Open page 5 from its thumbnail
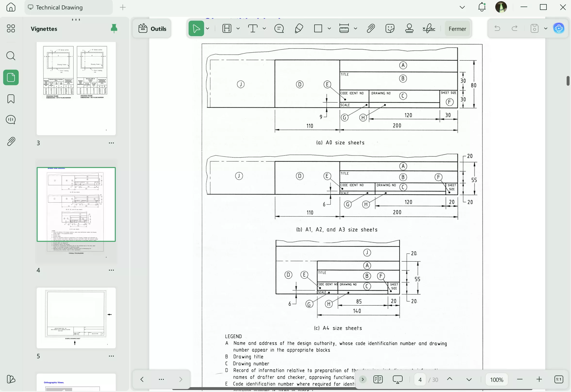571x392 pixels. click(76, 318)
